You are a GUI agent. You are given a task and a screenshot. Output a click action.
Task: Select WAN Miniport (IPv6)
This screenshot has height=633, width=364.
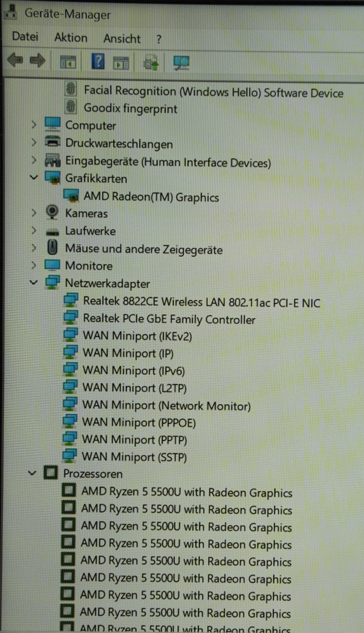[x=134, y=371]
